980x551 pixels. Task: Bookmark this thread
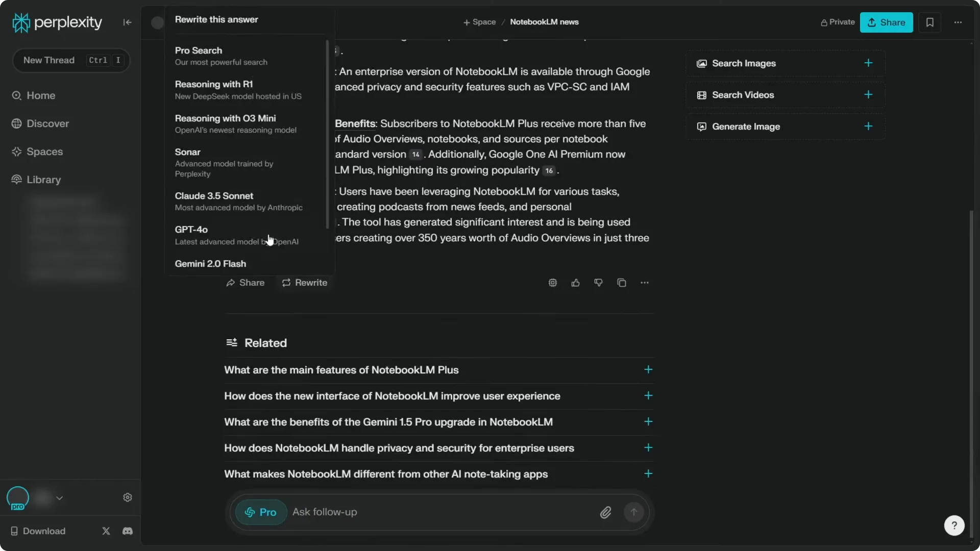click(929, 22)
